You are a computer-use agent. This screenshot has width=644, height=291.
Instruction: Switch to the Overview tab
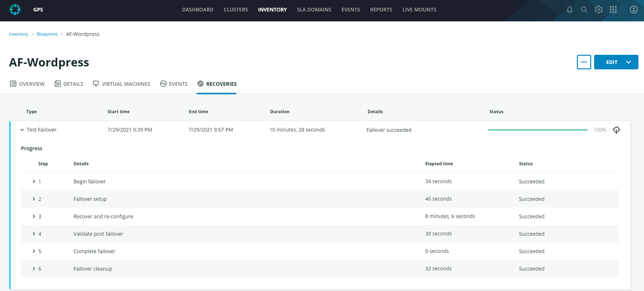tap(27, 84)
